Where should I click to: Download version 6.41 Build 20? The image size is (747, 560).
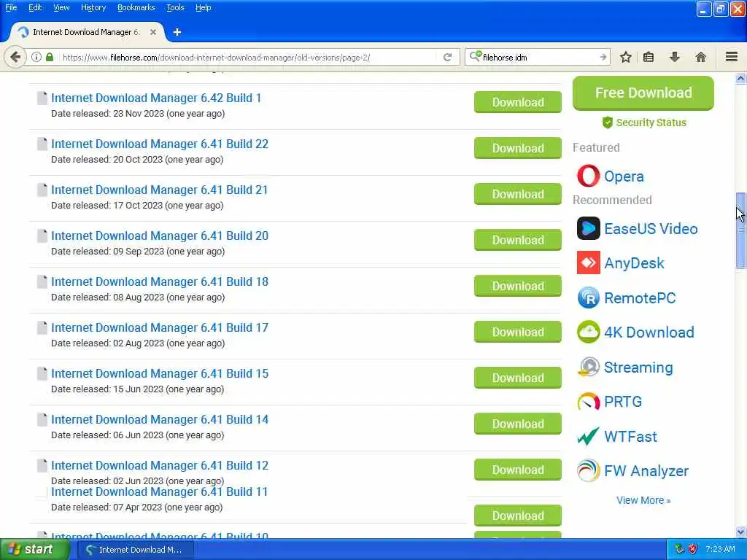tap(517, 240)
